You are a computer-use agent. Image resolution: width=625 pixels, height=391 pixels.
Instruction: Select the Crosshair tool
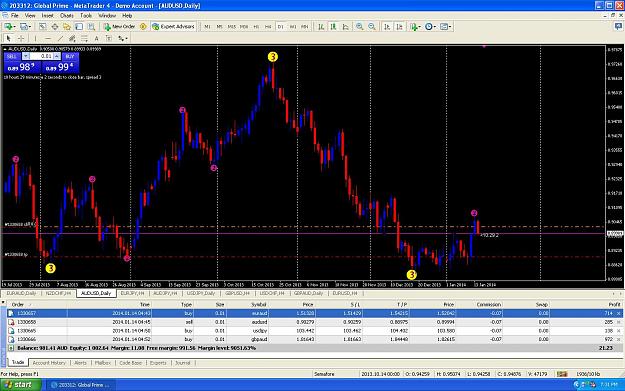click(21, 39)
